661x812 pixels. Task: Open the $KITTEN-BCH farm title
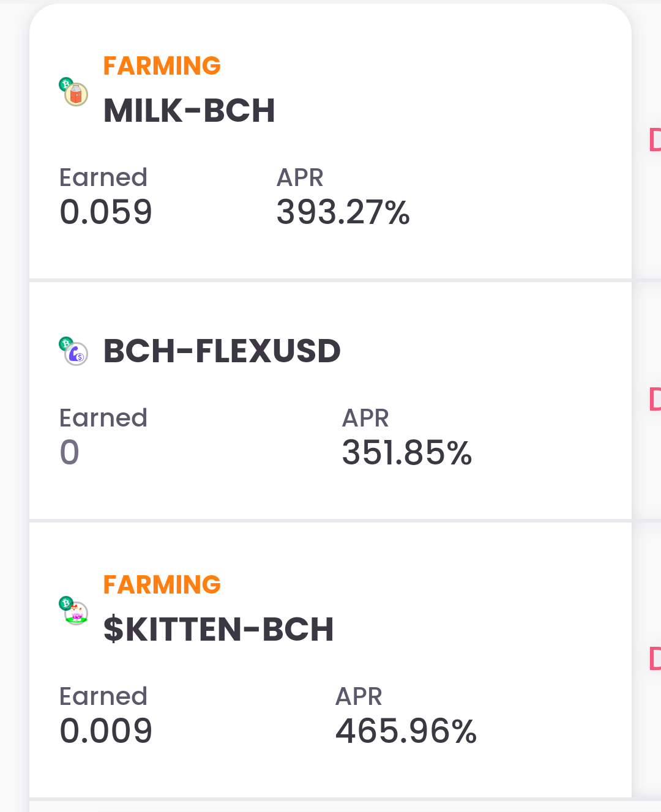[x=218, y=629]
